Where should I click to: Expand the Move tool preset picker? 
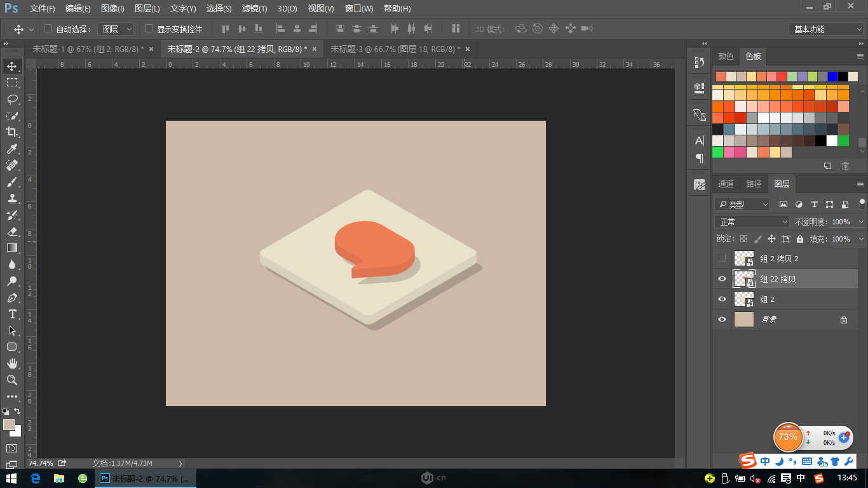click(x=31, y=29)
